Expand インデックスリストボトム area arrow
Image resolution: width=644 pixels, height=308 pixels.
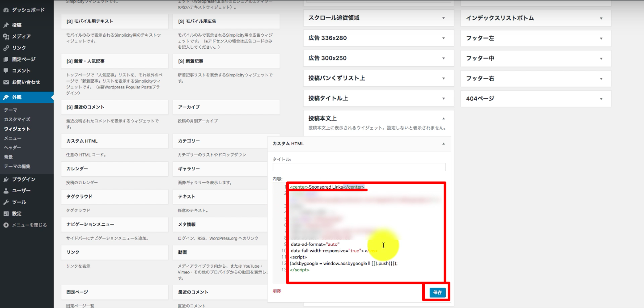[x=601, y=18]
